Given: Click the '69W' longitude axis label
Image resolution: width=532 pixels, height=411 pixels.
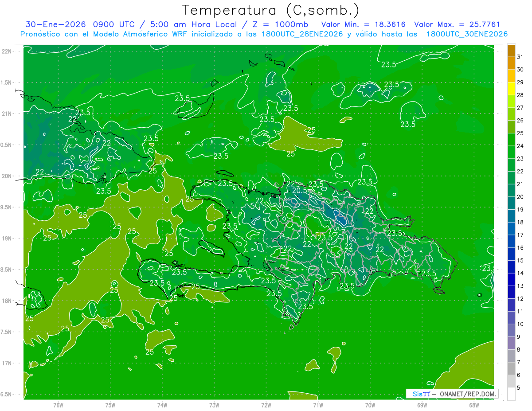Looking at the screenshot, I should click(x=422, y=405).
